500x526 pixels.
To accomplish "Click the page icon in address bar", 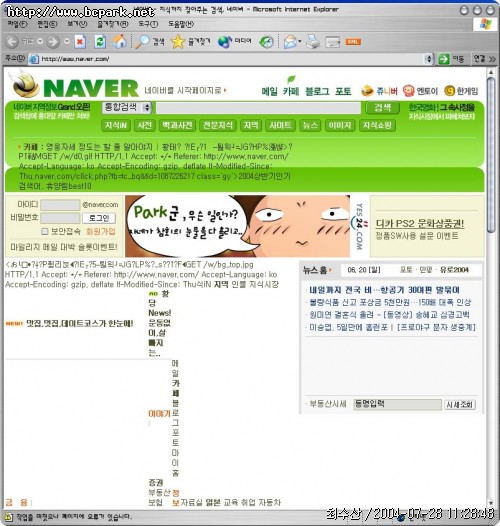I will point(34,59).
